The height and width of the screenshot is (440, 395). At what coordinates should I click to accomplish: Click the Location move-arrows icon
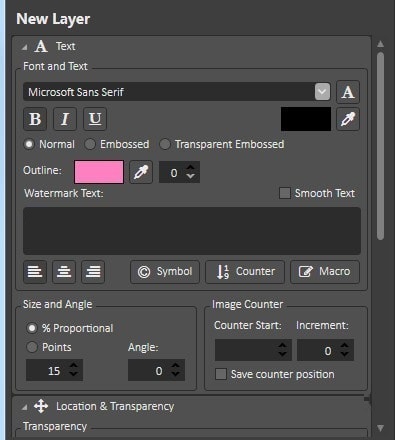click(41, 406)
